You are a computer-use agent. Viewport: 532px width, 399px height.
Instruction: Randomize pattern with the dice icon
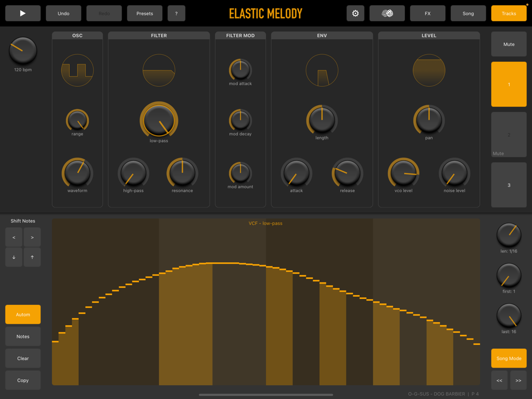387,13
